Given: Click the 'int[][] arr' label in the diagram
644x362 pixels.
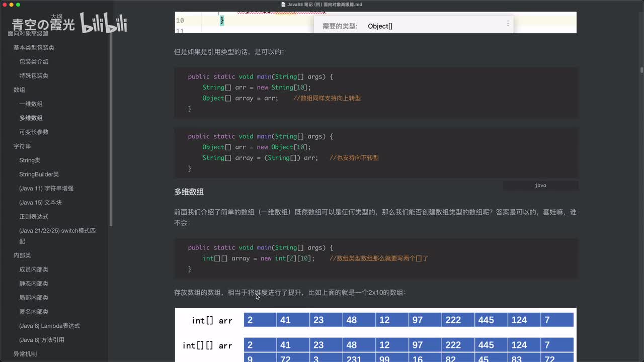Looking at the screenshot, I should click(x=207, y=345).
